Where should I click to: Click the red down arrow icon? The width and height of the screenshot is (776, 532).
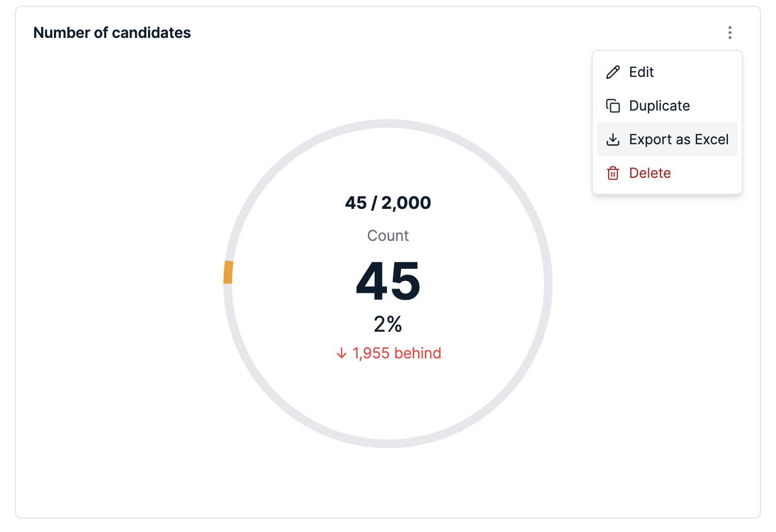click(x=342, y=353)
